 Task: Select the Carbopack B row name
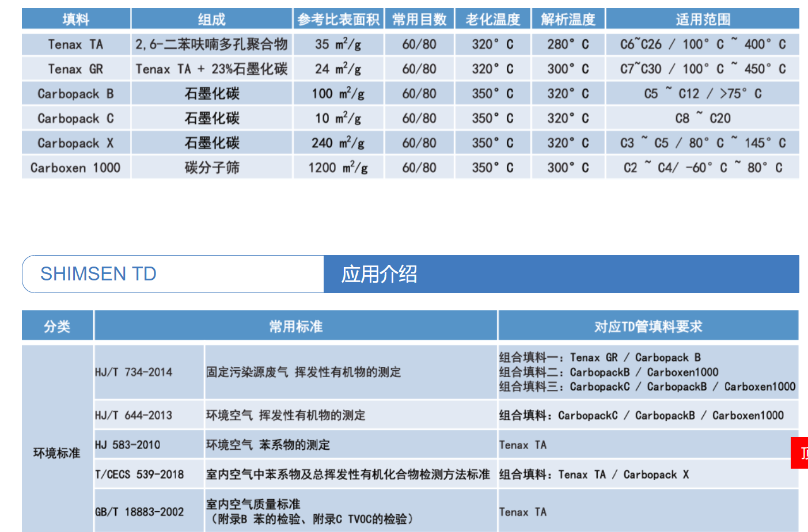tap(75, 94)
